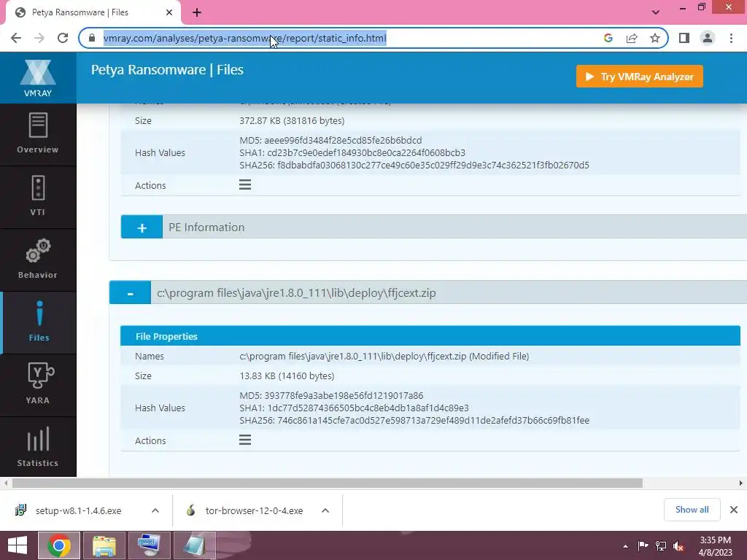Click the File Properties header

(x=430, y=336)
